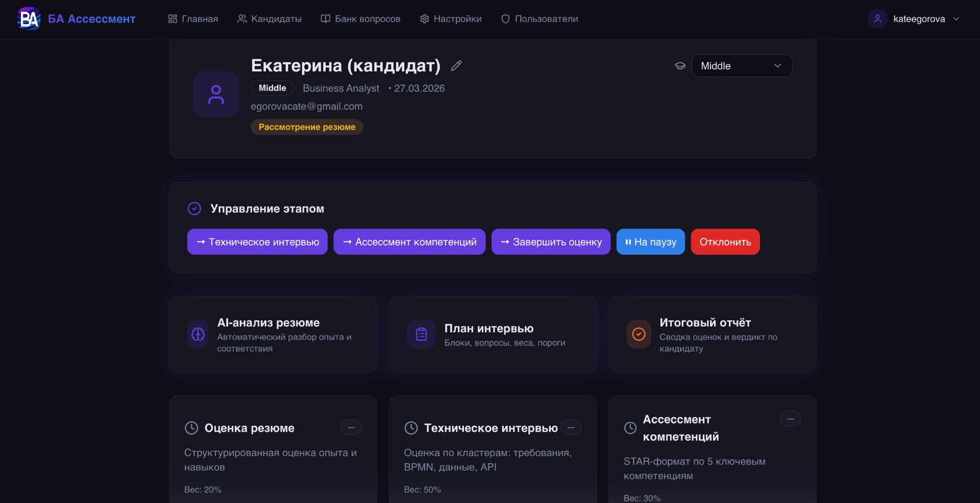Click the Екатерина (кандидат) heading

tap(346, 66)
